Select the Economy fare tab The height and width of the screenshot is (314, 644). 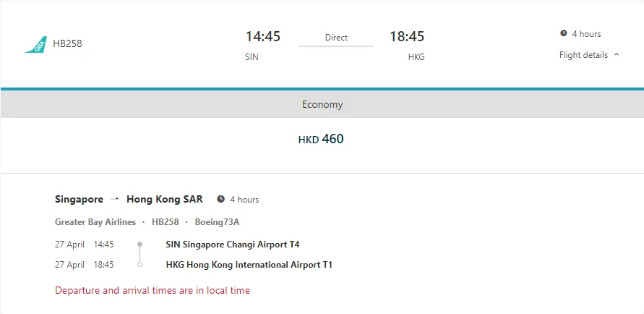(322, 104)
